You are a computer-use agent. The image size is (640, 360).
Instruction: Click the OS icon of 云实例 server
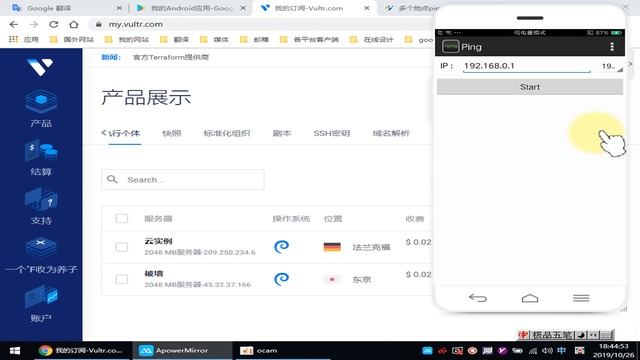click(x=281, y=247)
